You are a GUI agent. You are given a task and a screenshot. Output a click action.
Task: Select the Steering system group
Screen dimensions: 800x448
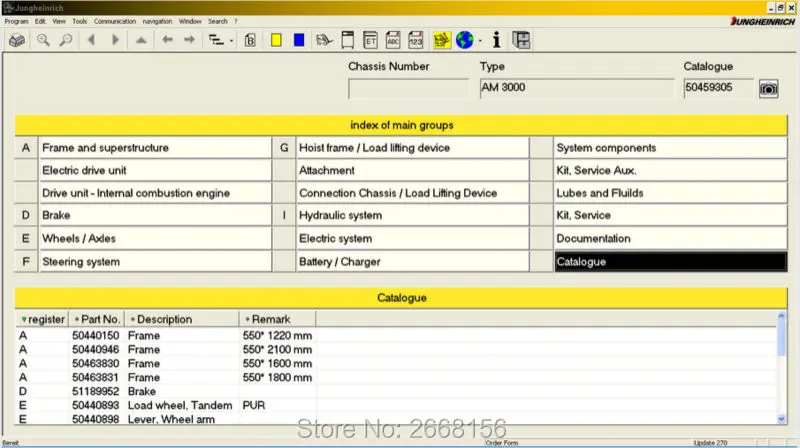pyautogui.click(x=156, y=261)
